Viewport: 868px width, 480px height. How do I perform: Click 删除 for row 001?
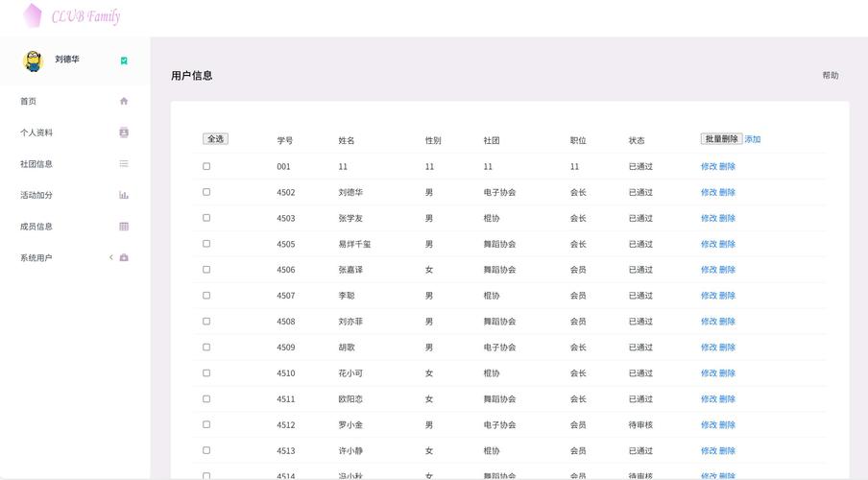[x=727, y=167]
